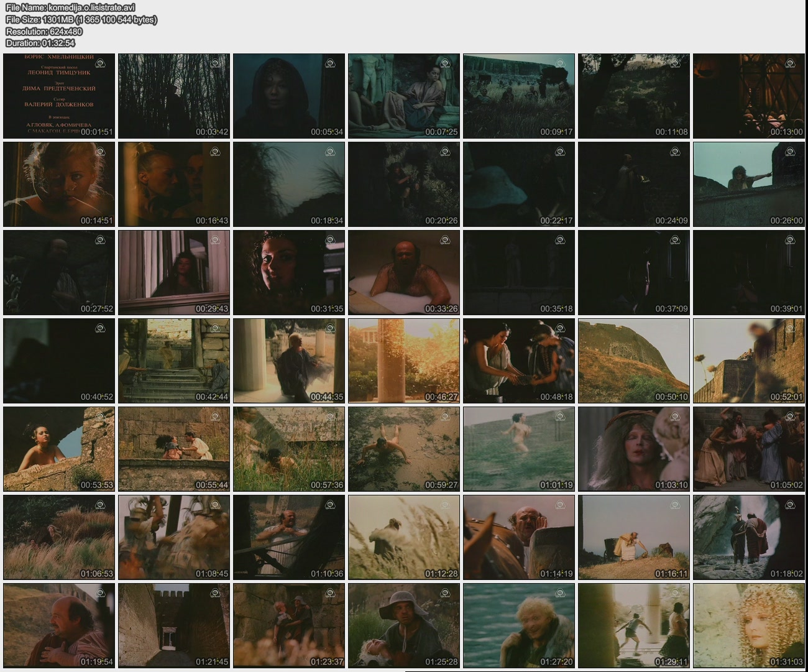Image resolution: width=808 pixels, height=672 pixels.
Task: Select the thumbnail at 00:13:00
Action: (x=749, y=96)
